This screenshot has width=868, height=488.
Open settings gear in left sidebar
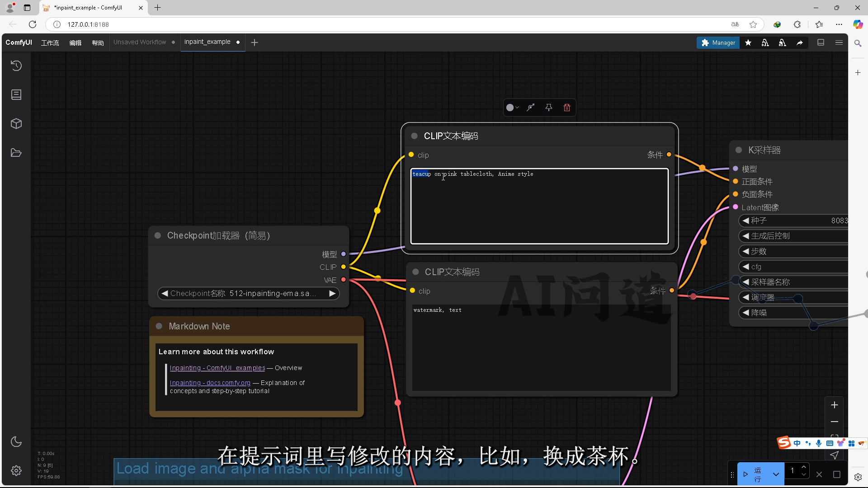coord(16,470)
